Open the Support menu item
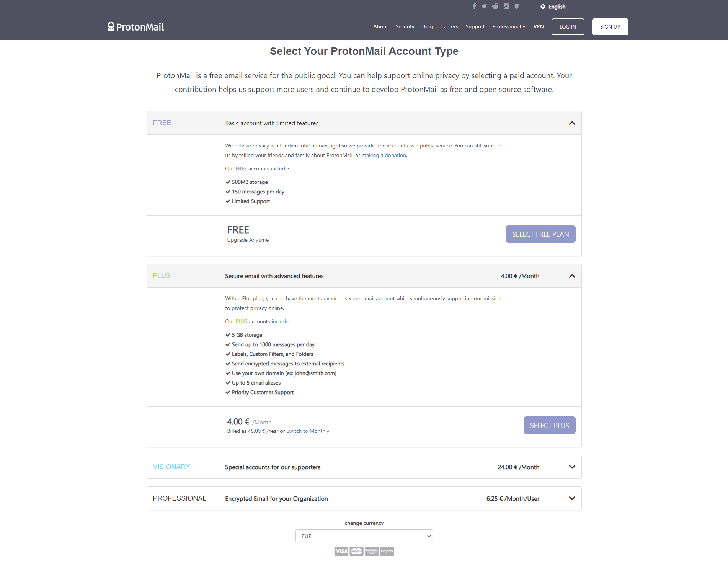This screenshot has height=570, width=728. [x=475, y=26]
